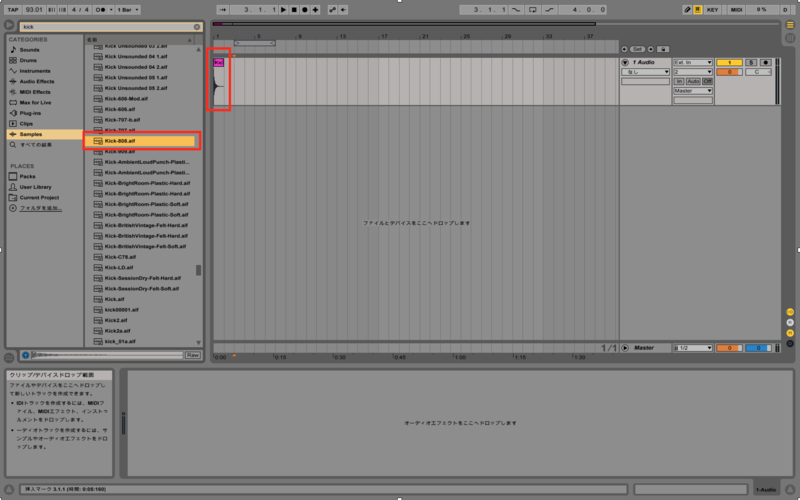Toggle Draw Mode pencil button
This screenshot has height=500, width=800.
click(687, 10)
